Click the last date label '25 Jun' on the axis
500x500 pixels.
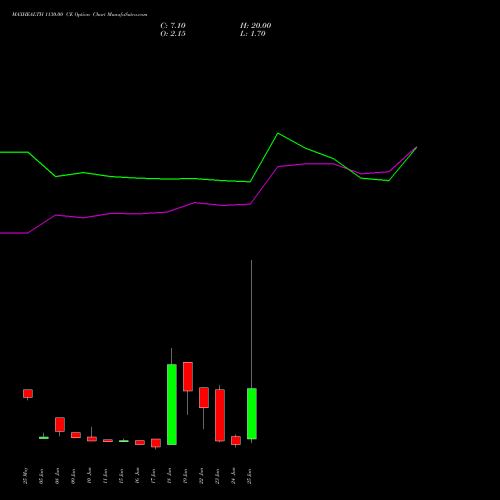click(250, 476)
